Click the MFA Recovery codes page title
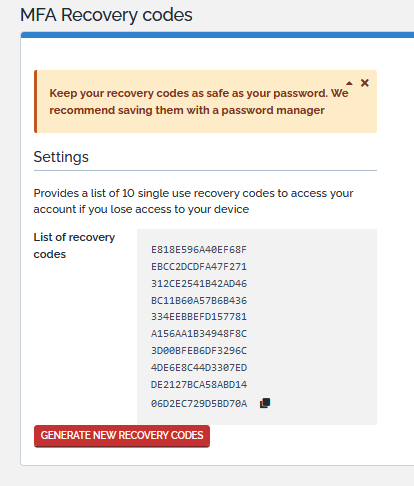Image resolution: width=414 pixels, height=486 pixels. 106,15
